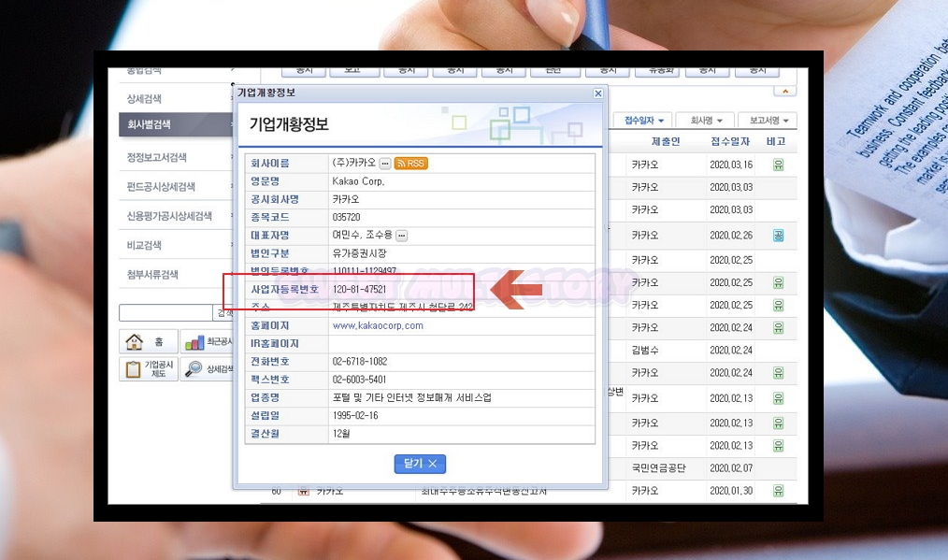Select the founding date 1995-02-16
Screen dimensions: 948x560
355,416
